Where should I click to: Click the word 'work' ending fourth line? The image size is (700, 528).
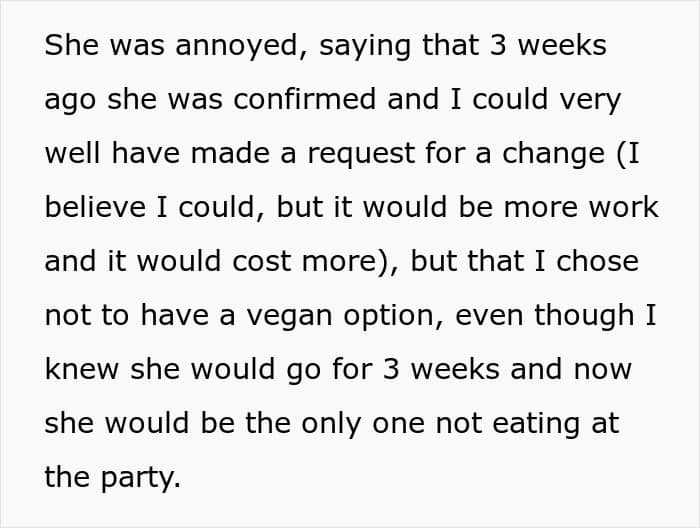click(x=624, y=207)
